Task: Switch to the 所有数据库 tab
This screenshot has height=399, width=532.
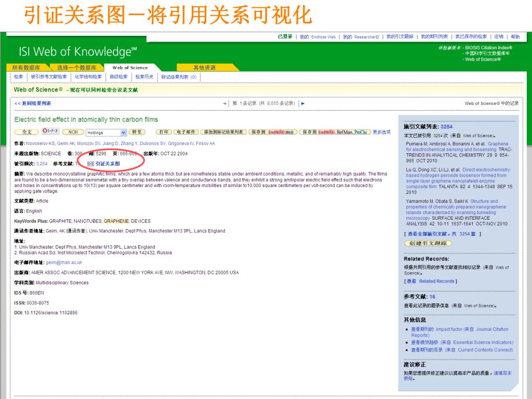Action: coord(26,68)
